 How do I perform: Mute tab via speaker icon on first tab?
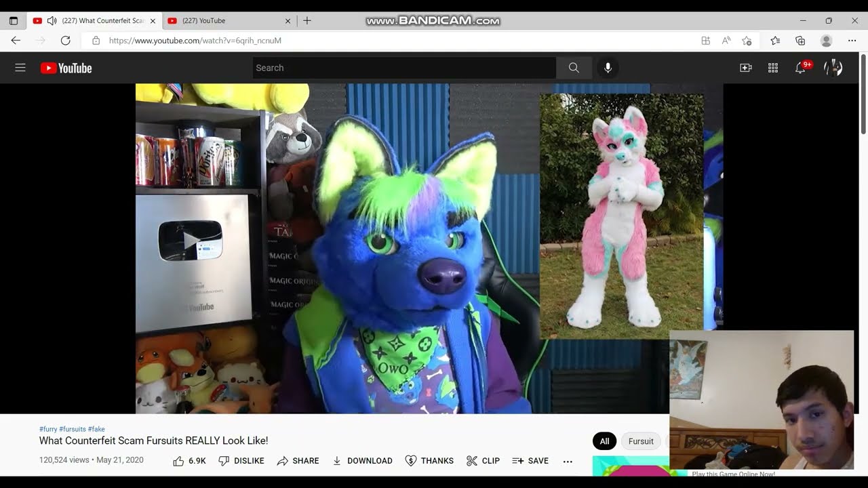coord(52,21)
